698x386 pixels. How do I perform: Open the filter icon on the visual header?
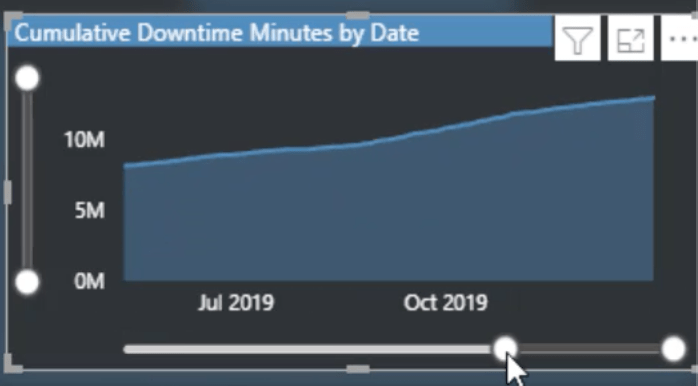click(577, 39)
